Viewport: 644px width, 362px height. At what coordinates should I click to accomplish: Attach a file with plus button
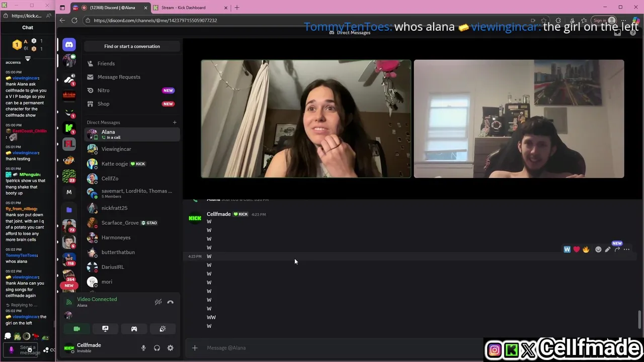(195, 348)
